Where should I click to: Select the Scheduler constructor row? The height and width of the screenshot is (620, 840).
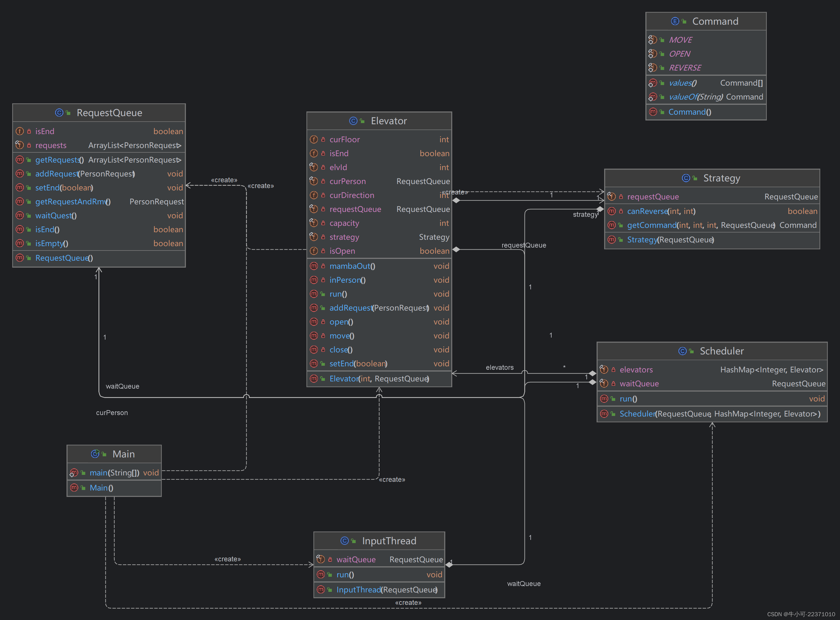pyautogui.click(x=712, y=414)
